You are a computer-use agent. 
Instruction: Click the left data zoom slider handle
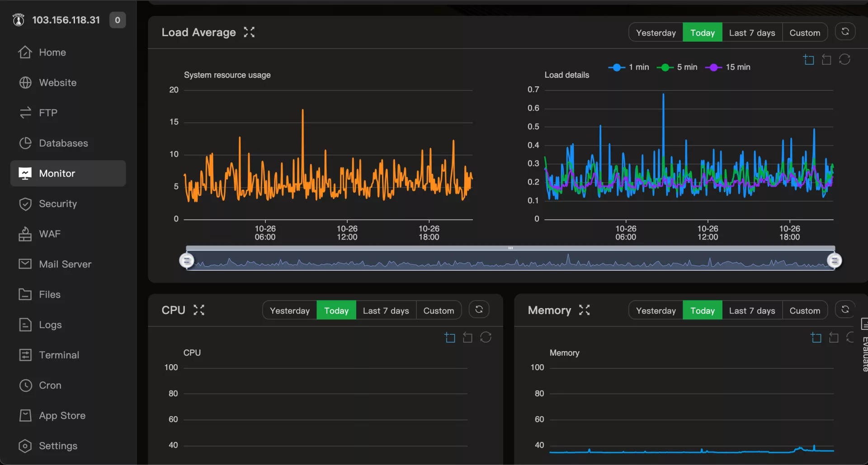187,261
